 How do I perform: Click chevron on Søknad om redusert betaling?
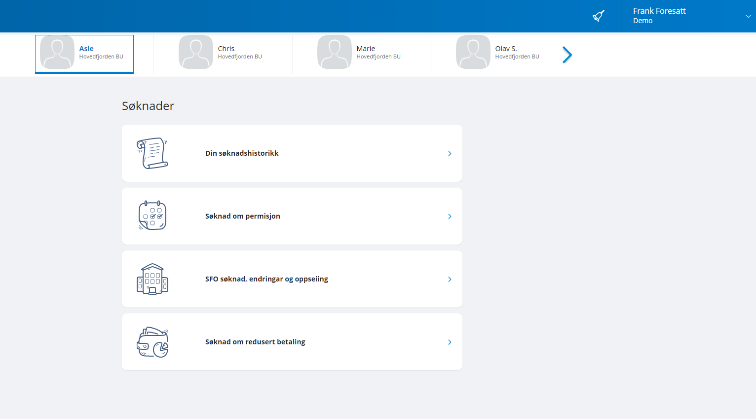point(449,342)
